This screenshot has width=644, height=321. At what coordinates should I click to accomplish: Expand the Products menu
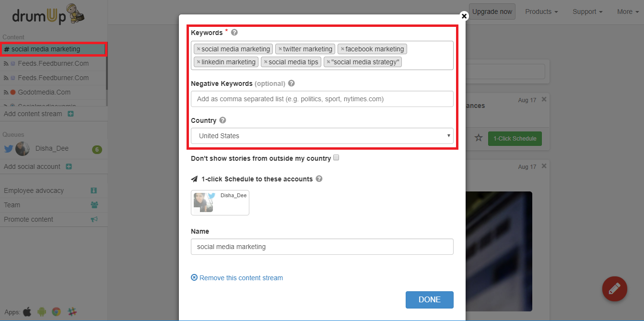click(x=541, y=12)
